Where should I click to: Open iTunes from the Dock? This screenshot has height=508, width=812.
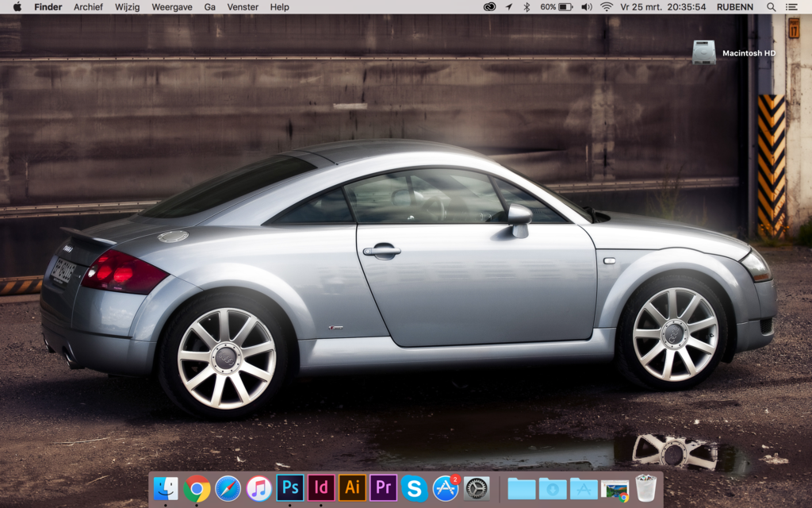(259, 488)
